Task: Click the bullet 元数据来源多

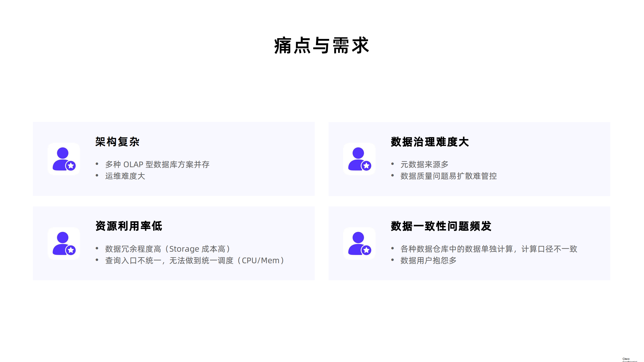Action: [x=425, y=165]
